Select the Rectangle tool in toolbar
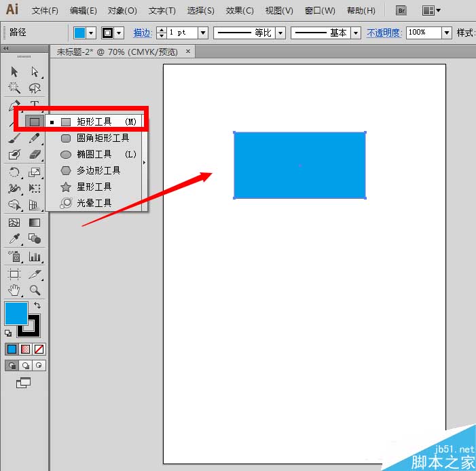The height and width of the screenshot is (471, 476). pyautogui.click(x=35, y=122)
